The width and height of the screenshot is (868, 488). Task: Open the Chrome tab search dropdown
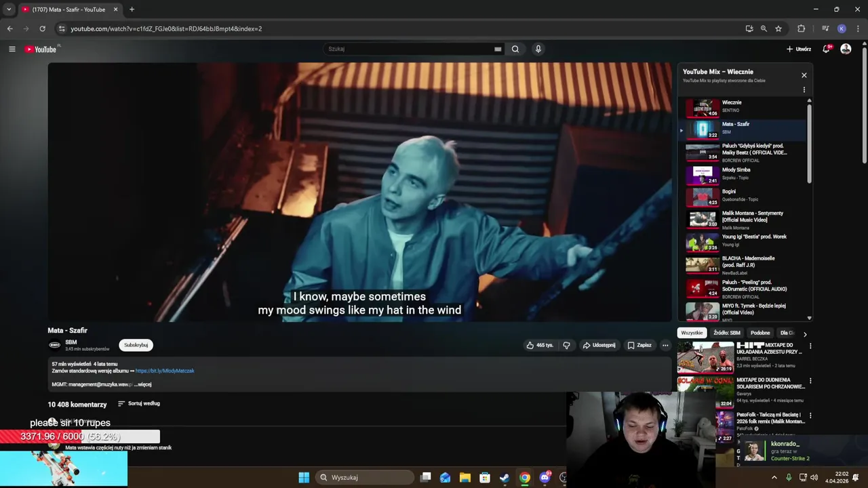pos(8,9)
